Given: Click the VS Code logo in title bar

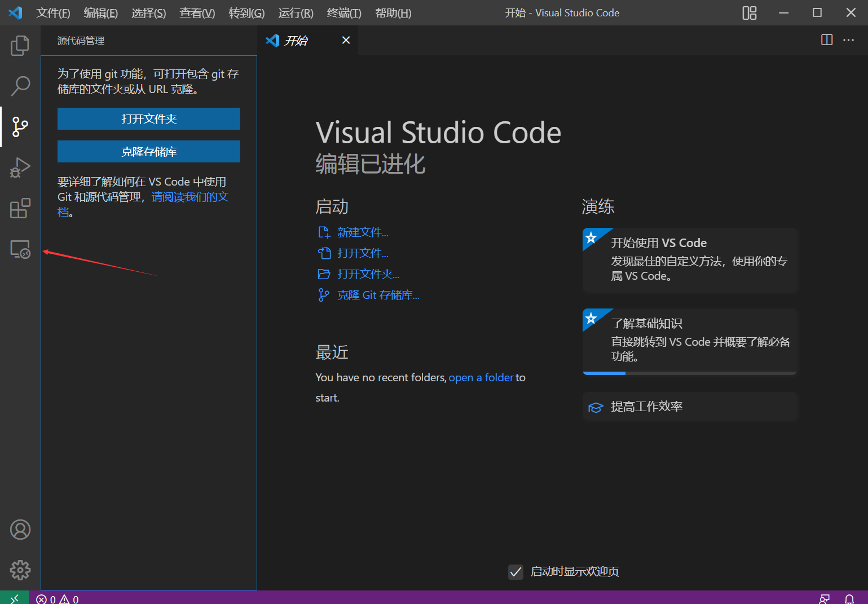Looking at the screenshot, I should 15,12.
